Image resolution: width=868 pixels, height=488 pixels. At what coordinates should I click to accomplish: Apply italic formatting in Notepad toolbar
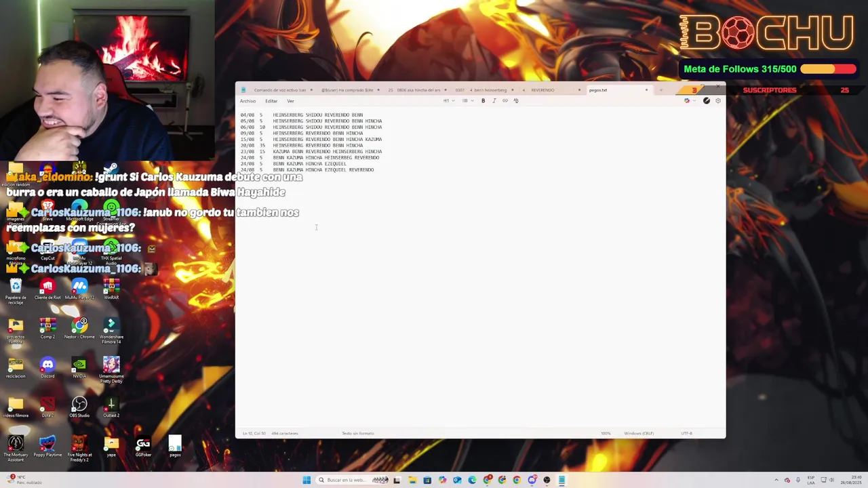click(x=494, y=101)
